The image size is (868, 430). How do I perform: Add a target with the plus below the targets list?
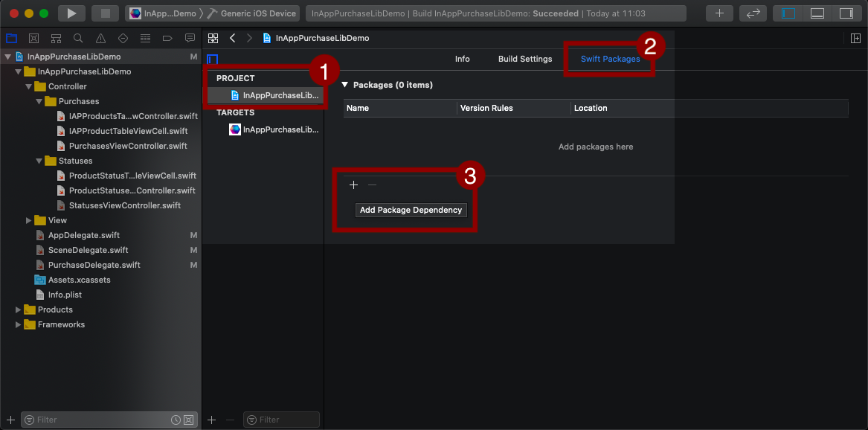click(x=211, y=420)
